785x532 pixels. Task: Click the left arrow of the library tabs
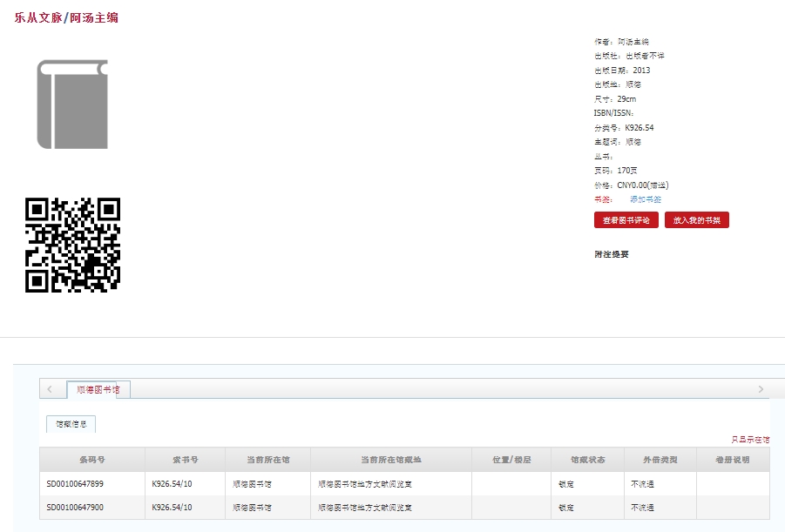click(50, 389)
